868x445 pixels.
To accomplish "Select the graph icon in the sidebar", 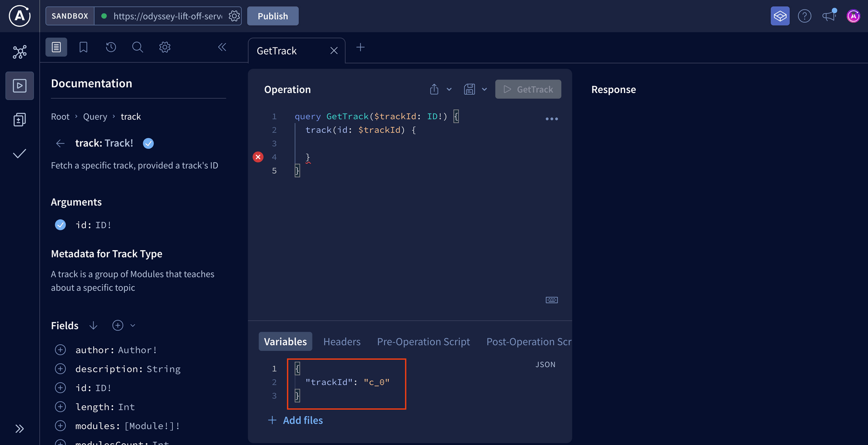I will coord(19,52).
